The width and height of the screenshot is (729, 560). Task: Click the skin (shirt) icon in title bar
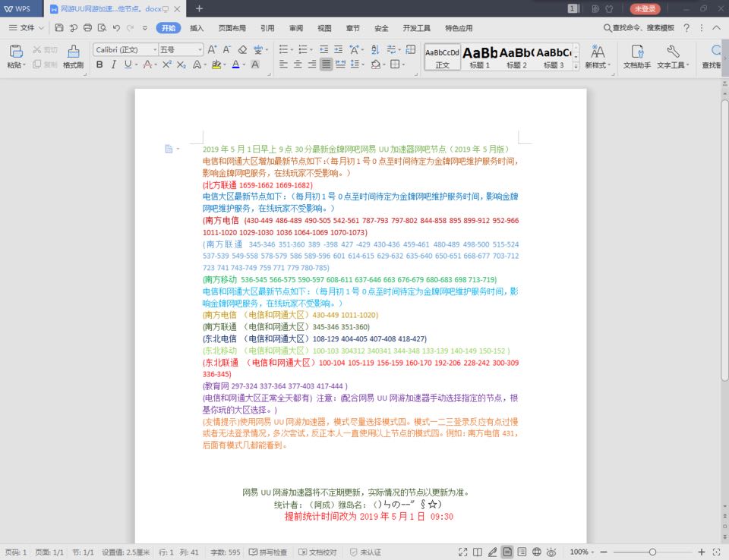coord(609,8)
